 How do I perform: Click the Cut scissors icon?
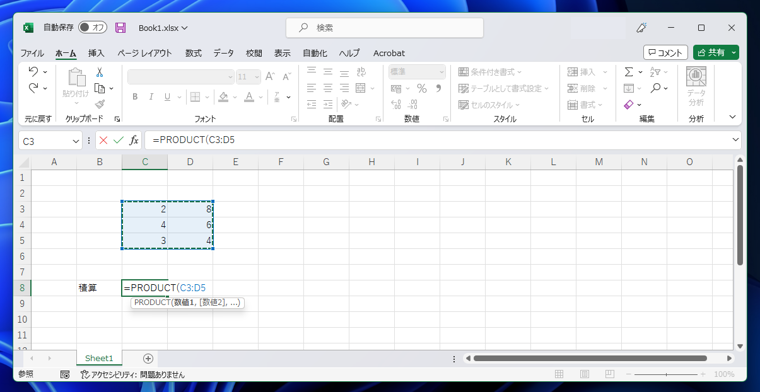pyautogui.click(x=99, y=72)
